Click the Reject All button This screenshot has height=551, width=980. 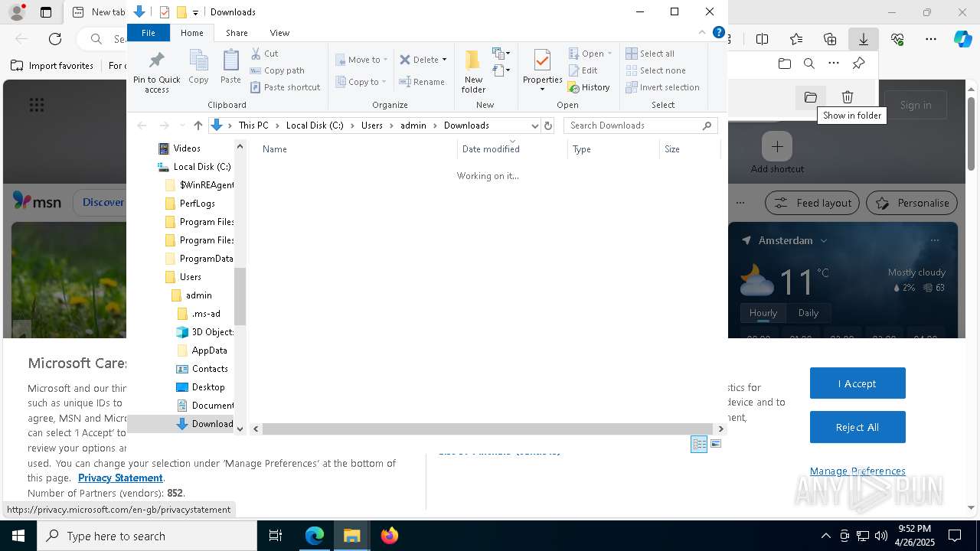(x=857, y=427)
